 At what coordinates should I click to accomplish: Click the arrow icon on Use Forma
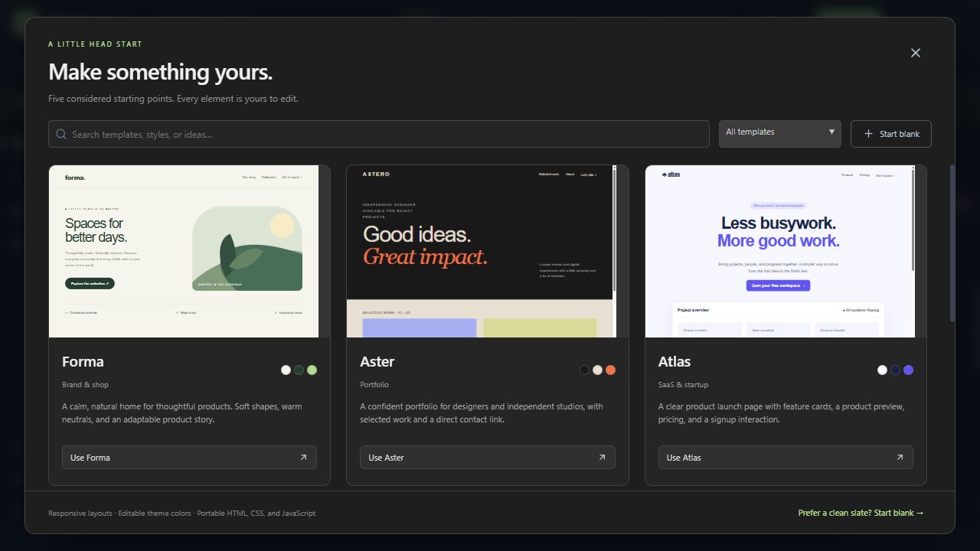pos(303,458)
